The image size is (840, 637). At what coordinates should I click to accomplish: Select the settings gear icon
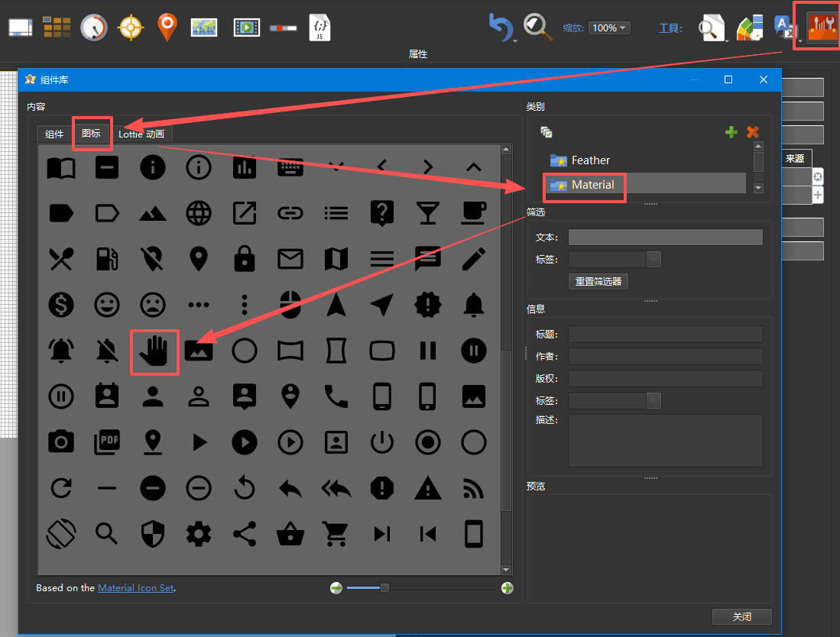point(199,534)
